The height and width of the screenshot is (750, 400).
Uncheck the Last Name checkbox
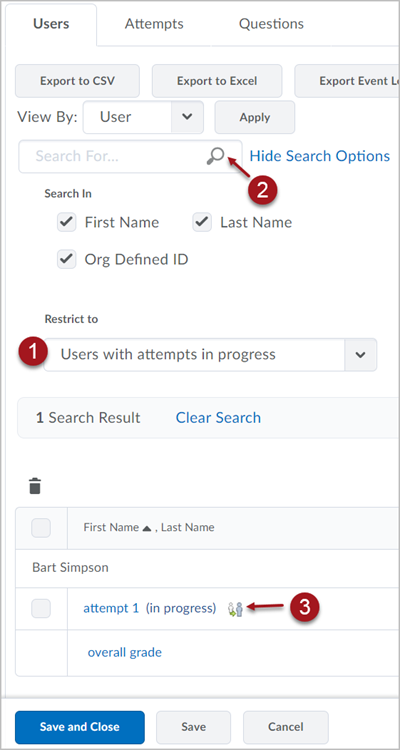(202, 222)
